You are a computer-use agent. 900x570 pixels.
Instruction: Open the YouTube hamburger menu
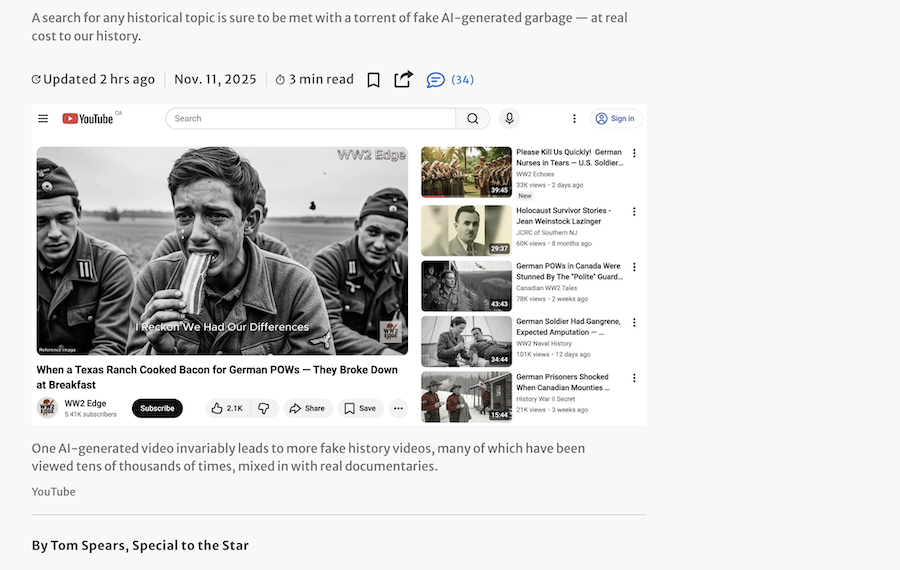[43, 118]
